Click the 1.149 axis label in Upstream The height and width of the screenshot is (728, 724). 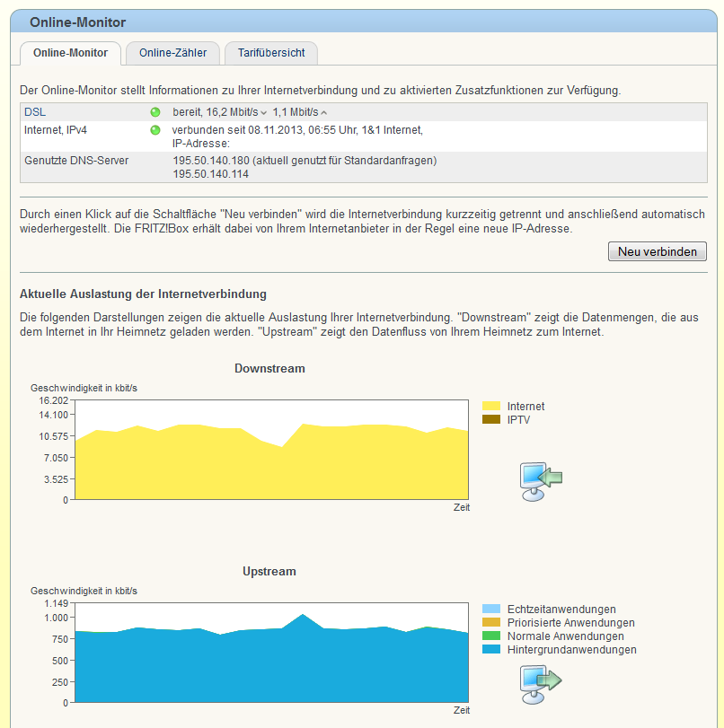(x=57, y=603)
